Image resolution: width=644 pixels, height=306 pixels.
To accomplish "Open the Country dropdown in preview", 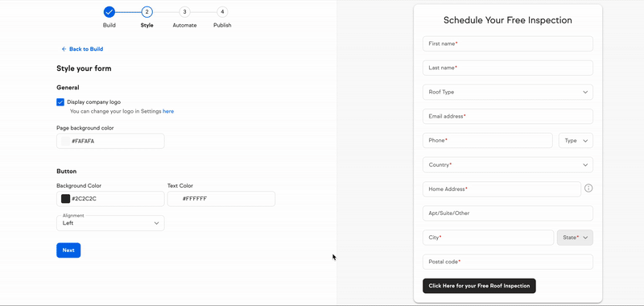I will pyautogui.click(x=508, y=165).
